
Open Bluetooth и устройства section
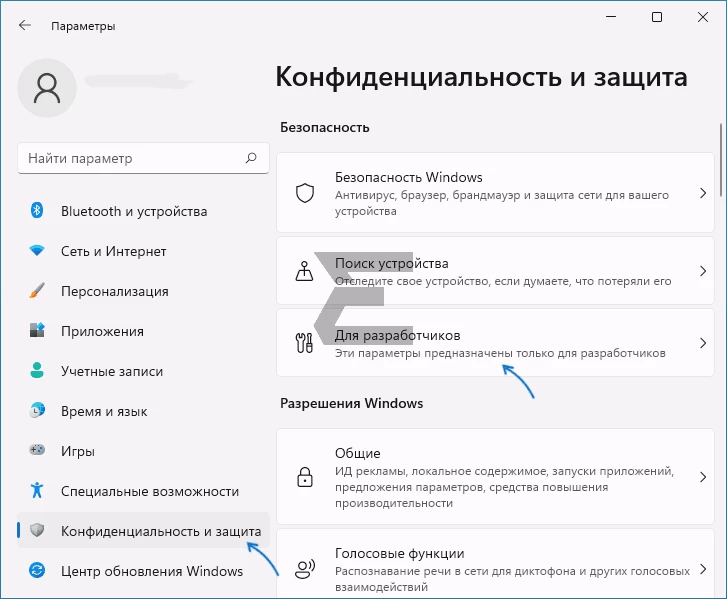143,211
